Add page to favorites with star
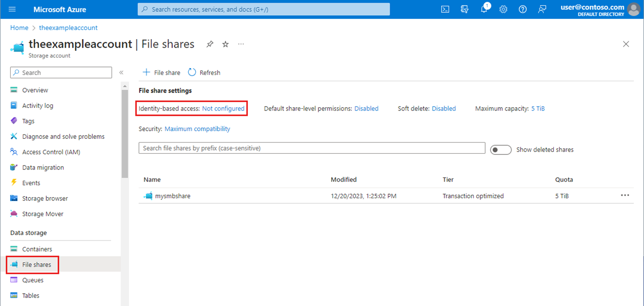 (225, 44)
